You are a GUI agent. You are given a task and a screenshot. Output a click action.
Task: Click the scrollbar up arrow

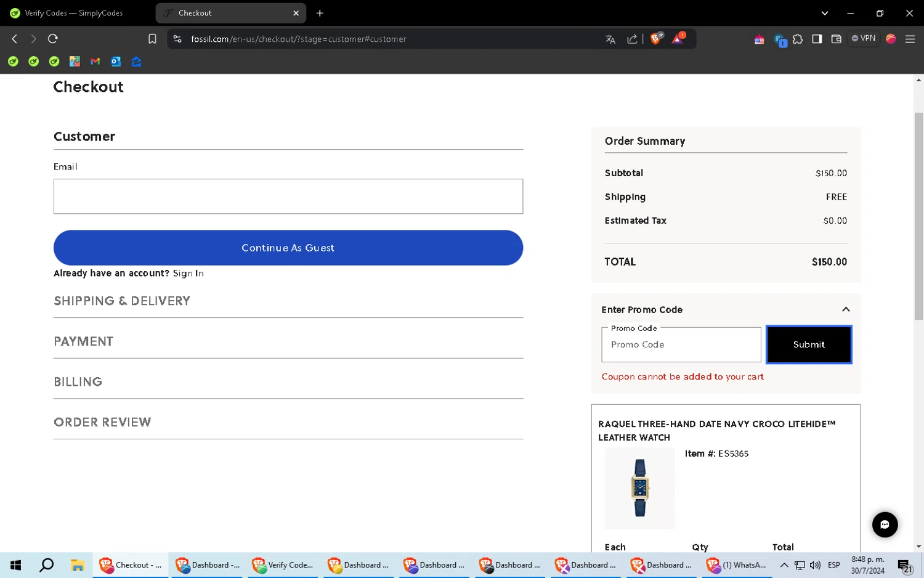coord(918,80)
